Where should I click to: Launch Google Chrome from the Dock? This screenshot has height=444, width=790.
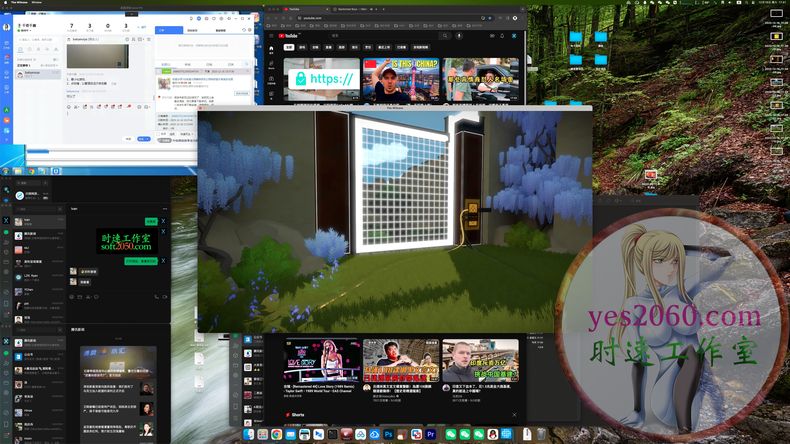[276, 434]
